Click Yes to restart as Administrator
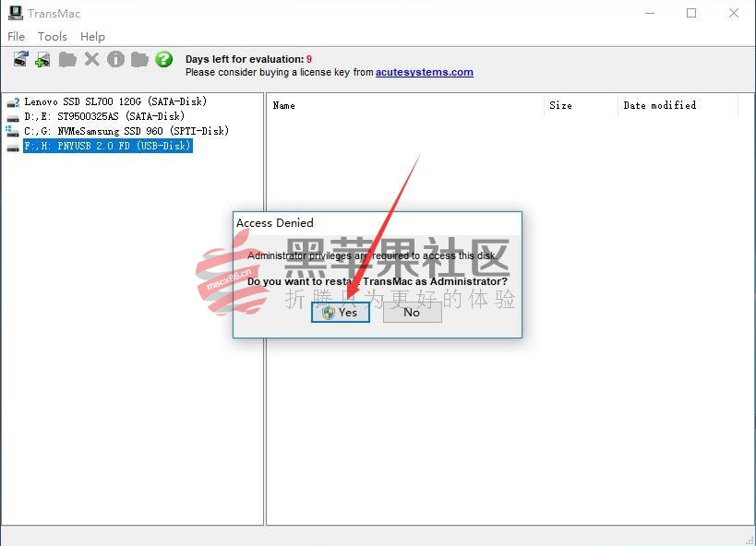 coord(341,313)
